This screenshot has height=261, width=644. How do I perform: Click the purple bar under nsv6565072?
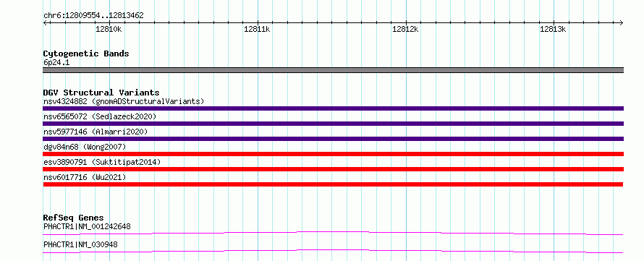333,124
